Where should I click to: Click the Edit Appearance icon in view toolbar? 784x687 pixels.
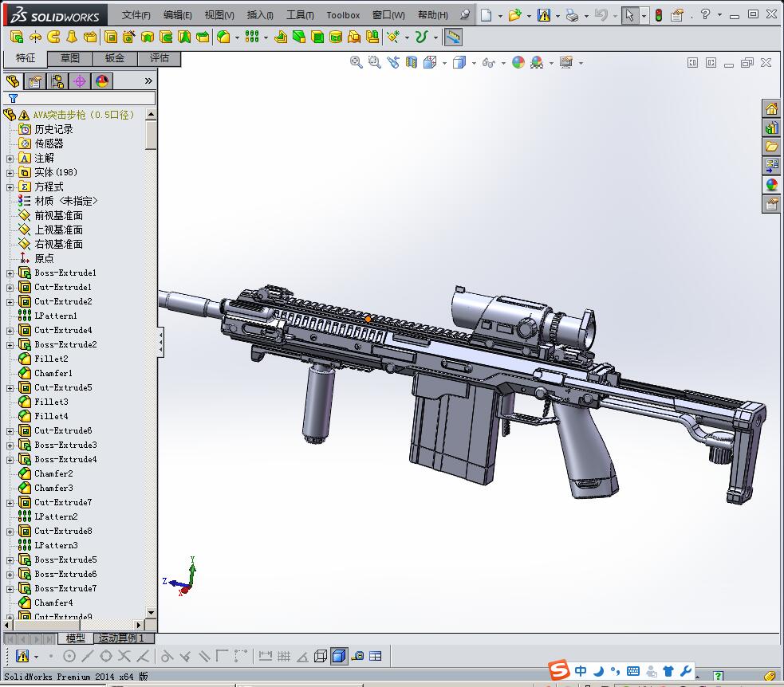point(518,62)
